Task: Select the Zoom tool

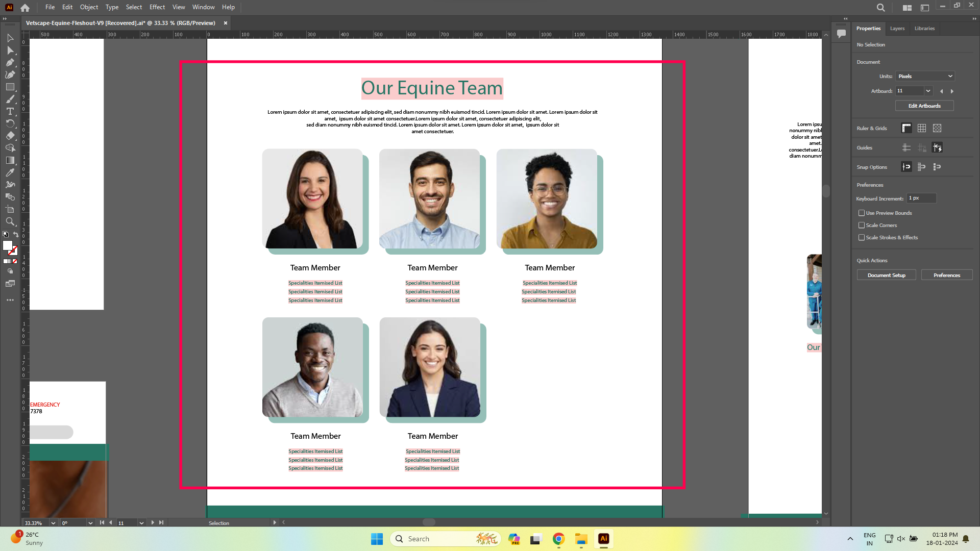Action: click(x=10, y=221)
